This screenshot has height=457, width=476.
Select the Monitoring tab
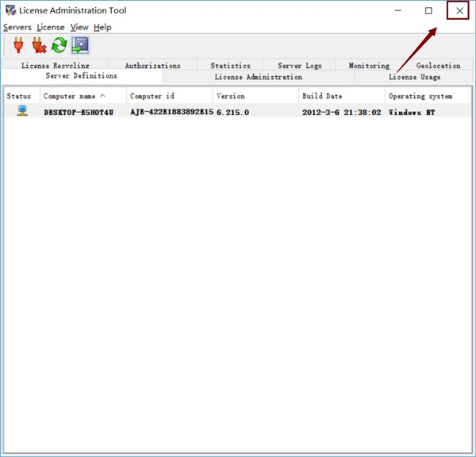click(369, 65)
